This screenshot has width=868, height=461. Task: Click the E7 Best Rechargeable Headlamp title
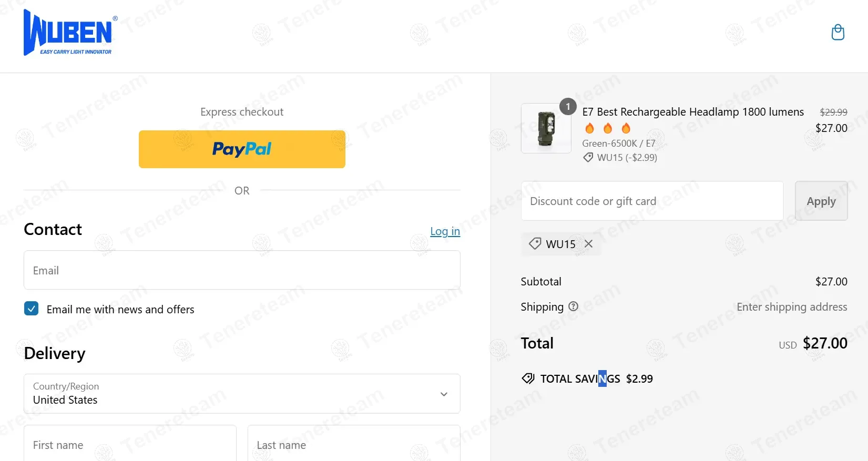693,112
